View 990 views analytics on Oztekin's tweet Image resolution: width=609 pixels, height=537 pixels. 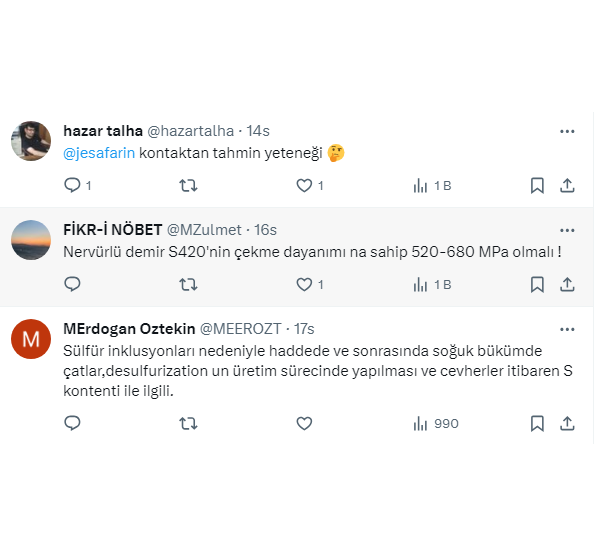click(x=436, y=423)
